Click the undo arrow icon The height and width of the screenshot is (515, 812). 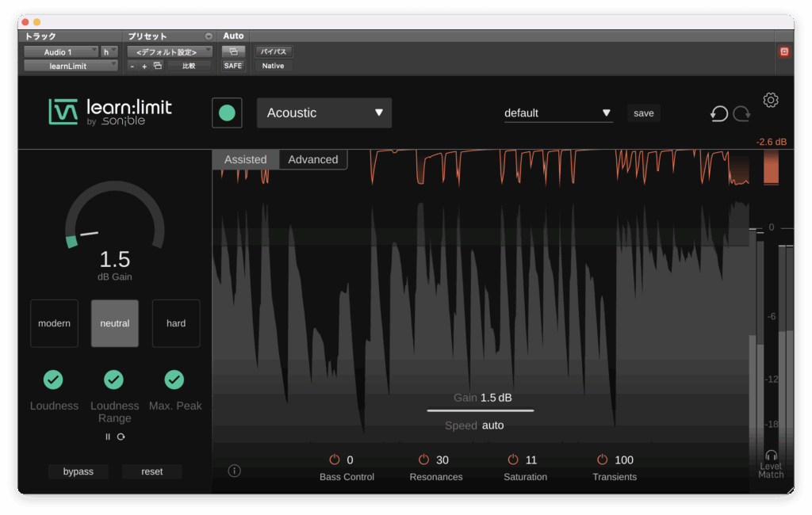[718, 113]
